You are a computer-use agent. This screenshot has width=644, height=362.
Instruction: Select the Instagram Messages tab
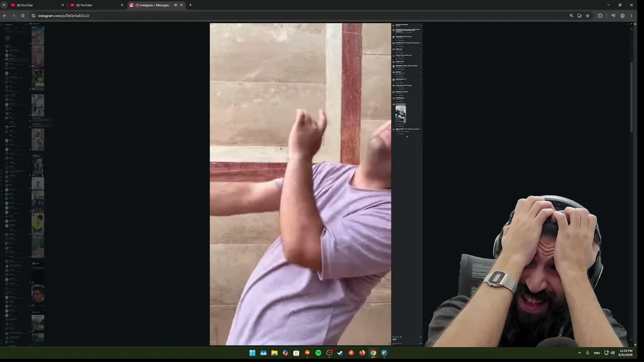156,5
